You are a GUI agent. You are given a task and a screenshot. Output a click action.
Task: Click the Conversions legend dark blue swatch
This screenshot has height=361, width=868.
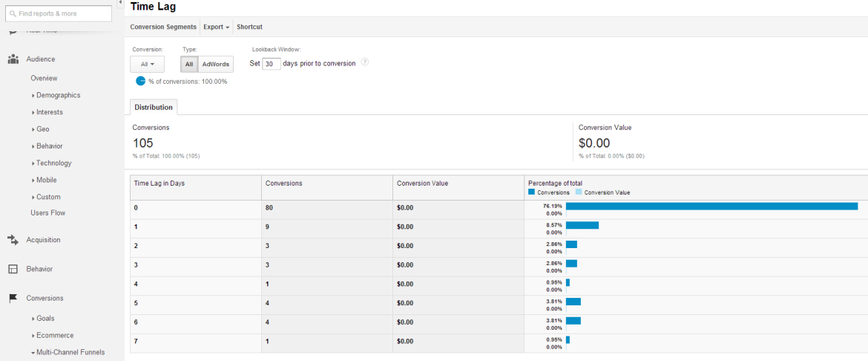pos(531,192)
